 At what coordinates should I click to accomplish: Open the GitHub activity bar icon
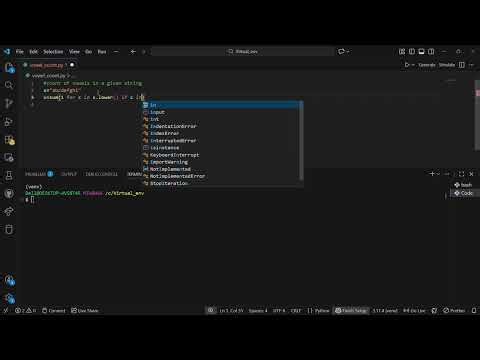pos(9,193)
